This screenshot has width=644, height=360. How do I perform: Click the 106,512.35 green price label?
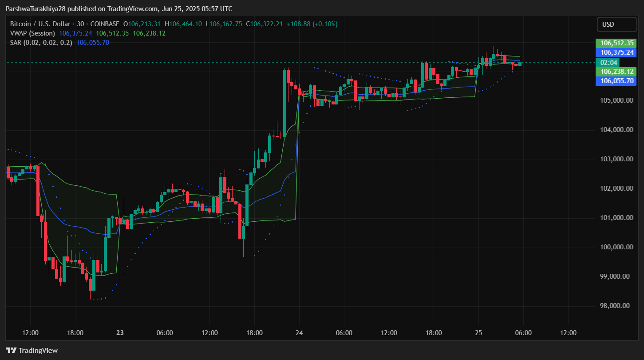pos(616,43)
